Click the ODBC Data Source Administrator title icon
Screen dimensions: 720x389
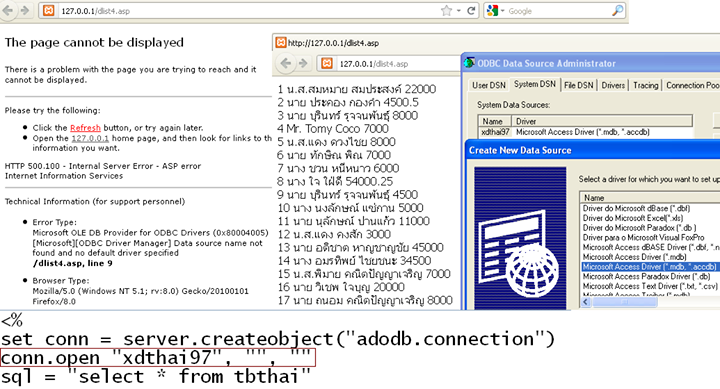(x=469, y=63)
